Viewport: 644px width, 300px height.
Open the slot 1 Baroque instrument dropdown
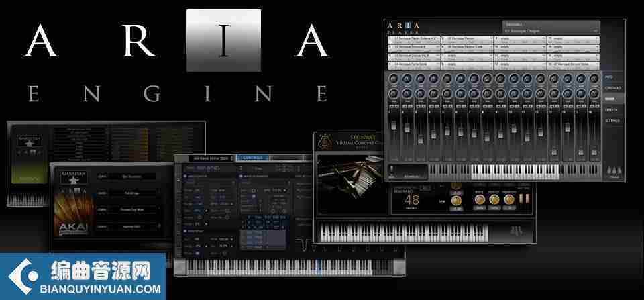point(414,40)
